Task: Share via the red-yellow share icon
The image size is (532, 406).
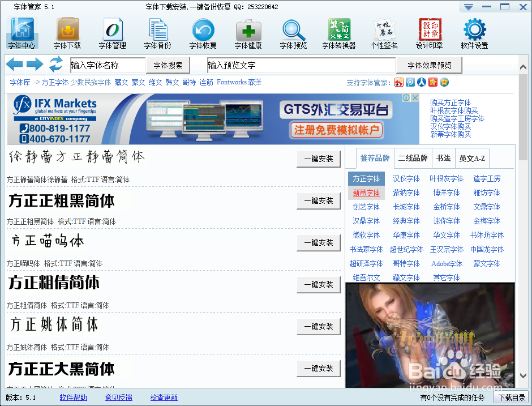Action: [433, 82]
